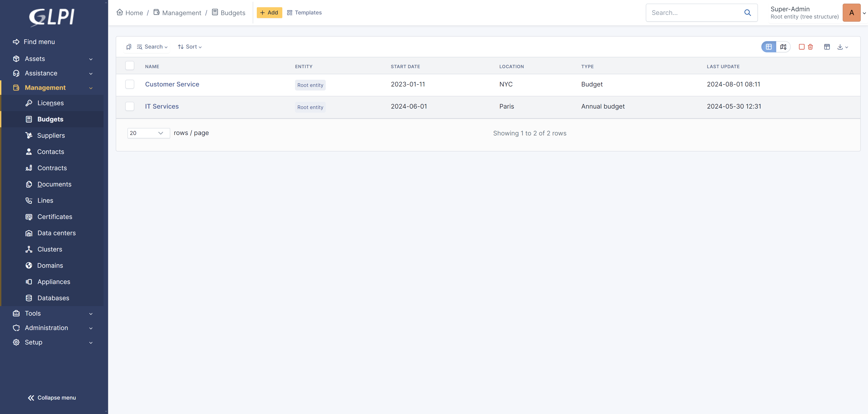Image resolution: width=868 pixels, height=414 pixels.
Task: Check the IT Services row checkbox
Action: tap(130, 106)
